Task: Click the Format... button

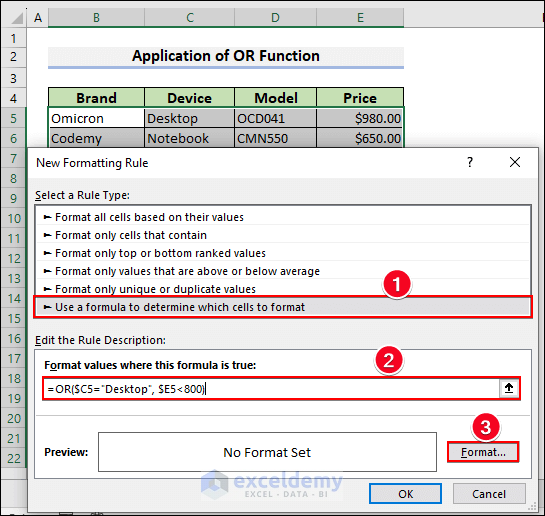Action: pos(483,452)
